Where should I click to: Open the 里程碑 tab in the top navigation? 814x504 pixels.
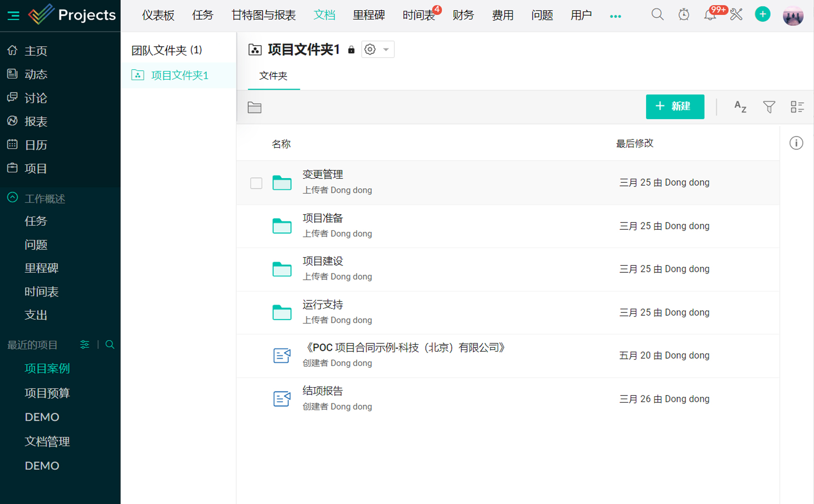click(368, 15)
